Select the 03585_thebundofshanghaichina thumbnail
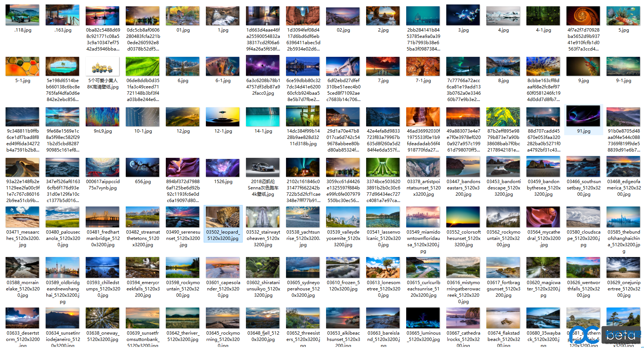The image size is (644, 348). pos(623,218)
